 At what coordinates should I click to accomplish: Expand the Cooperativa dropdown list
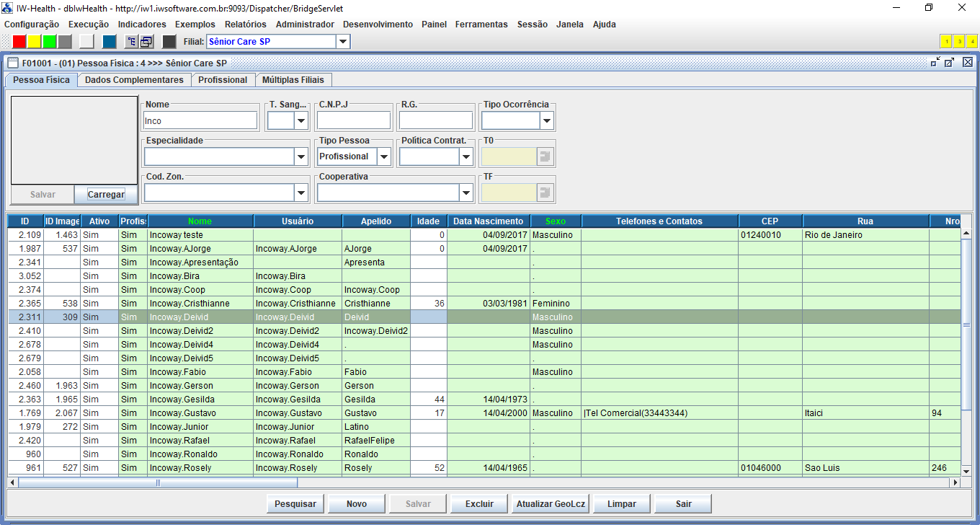tap(467, 193)
